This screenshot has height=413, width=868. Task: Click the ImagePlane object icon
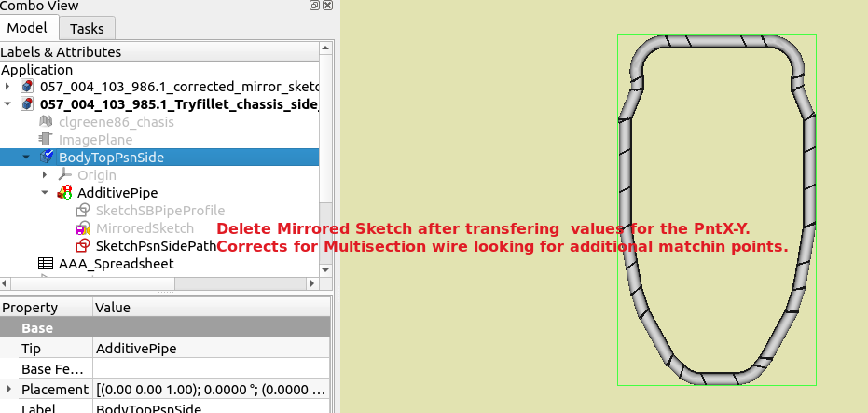pyautogui.click(x=46, y=140)
